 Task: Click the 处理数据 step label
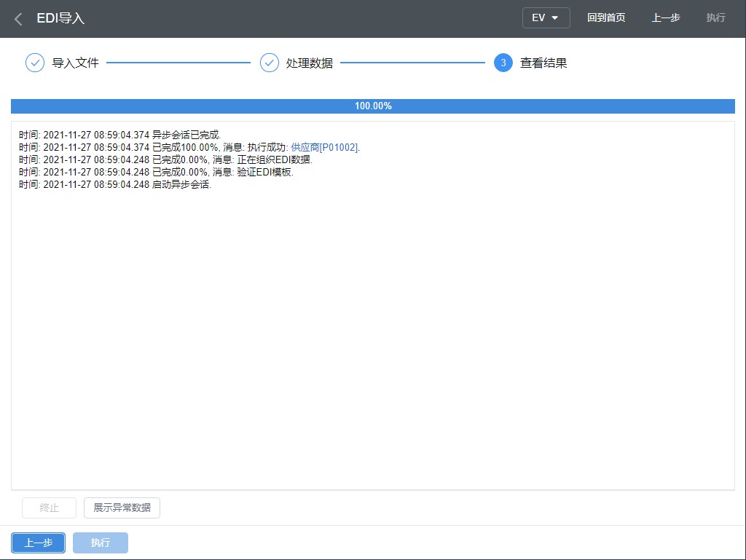[309, 63]
